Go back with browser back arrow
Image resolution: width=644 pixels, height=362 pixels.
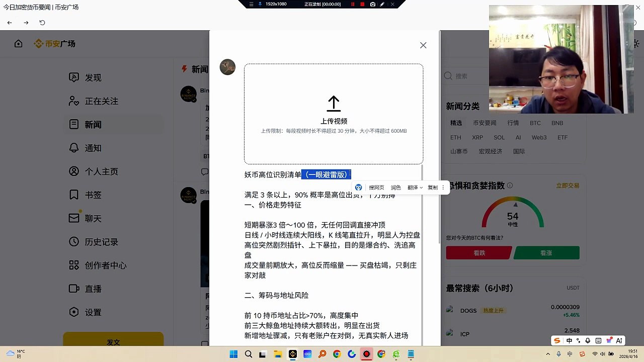click(x=10, y=23)
